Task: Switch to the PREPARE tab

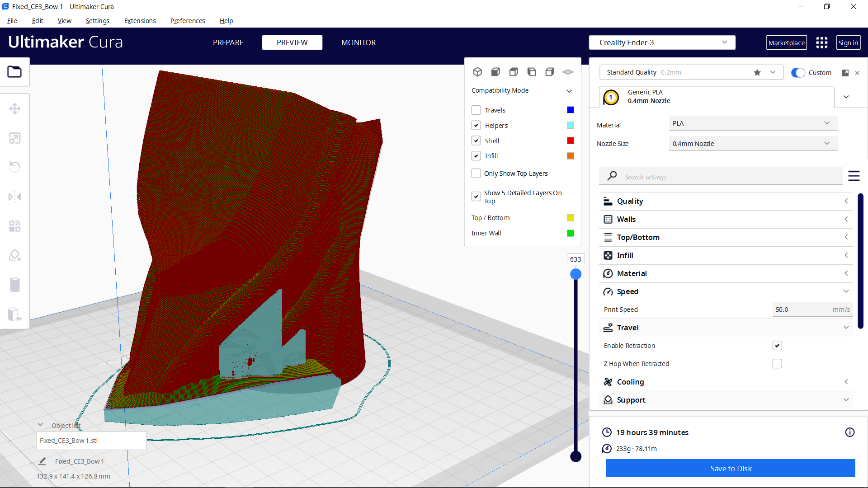Action: click(228, 42)
